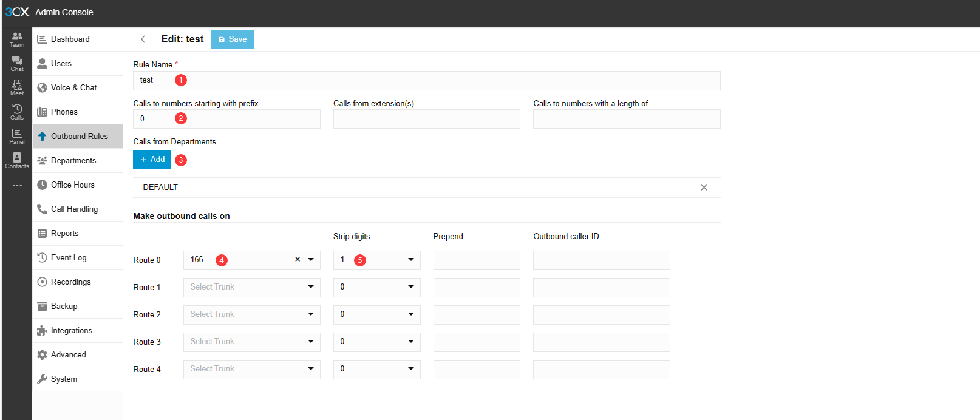The height and width of the screenshot is (420, 980).
Task: Open Voice & Chat settings
Action: point(78,88)
